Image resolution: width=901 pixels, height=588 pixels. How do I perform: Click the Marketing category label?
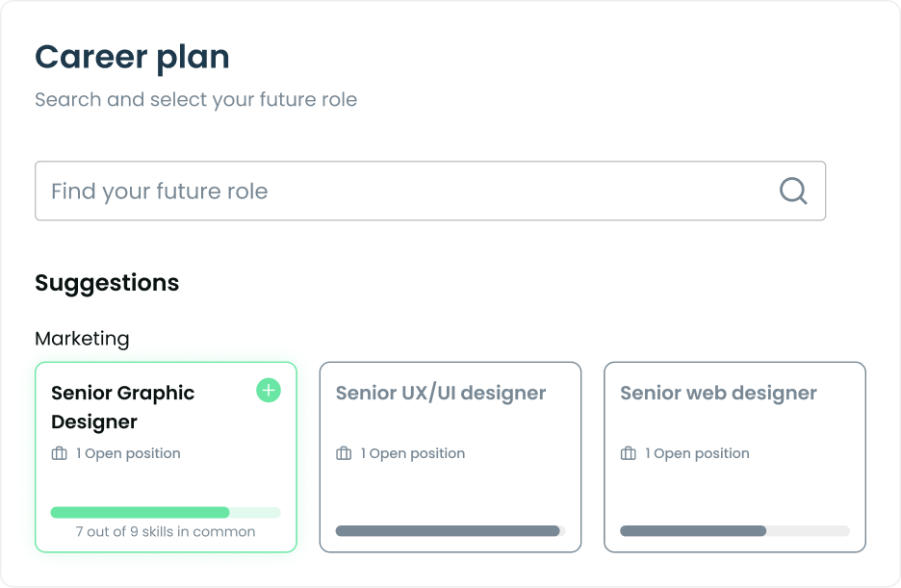[x=82, y=339]
